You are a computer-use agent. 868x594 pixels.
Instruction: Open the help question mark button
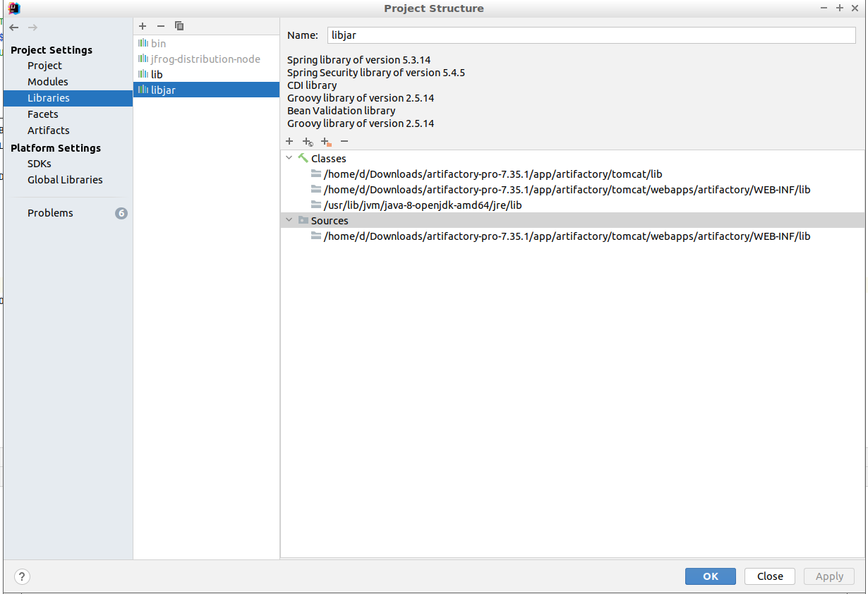pyautogui.click(x=23, y=576)
